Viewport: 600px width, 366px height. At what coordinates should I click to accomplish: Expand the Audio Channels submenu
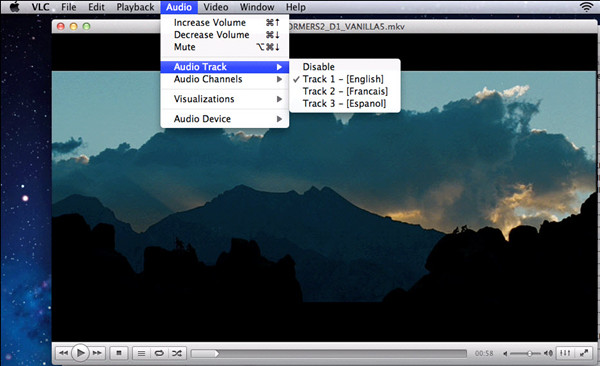(225, 79)
